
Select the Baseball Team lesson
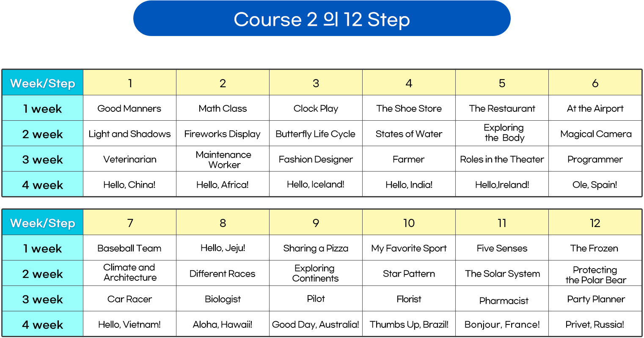pos(129,248)
